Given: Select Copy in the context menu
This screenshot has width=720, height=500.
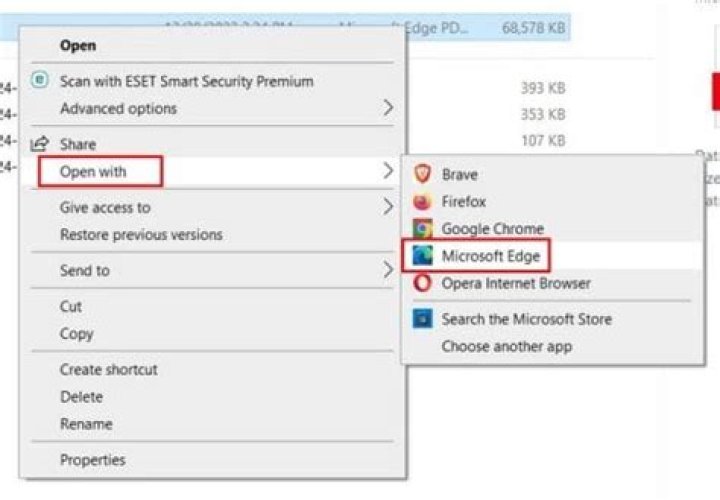Looking at the screenshot, I should click(x=76, y=334).
